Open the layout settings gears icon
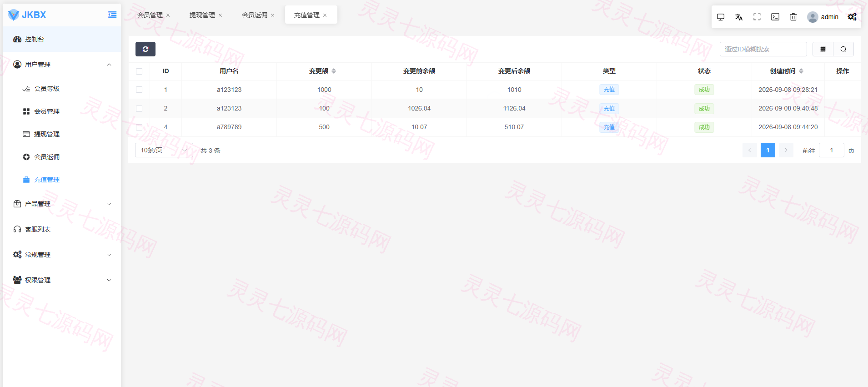 click(852, 17)
